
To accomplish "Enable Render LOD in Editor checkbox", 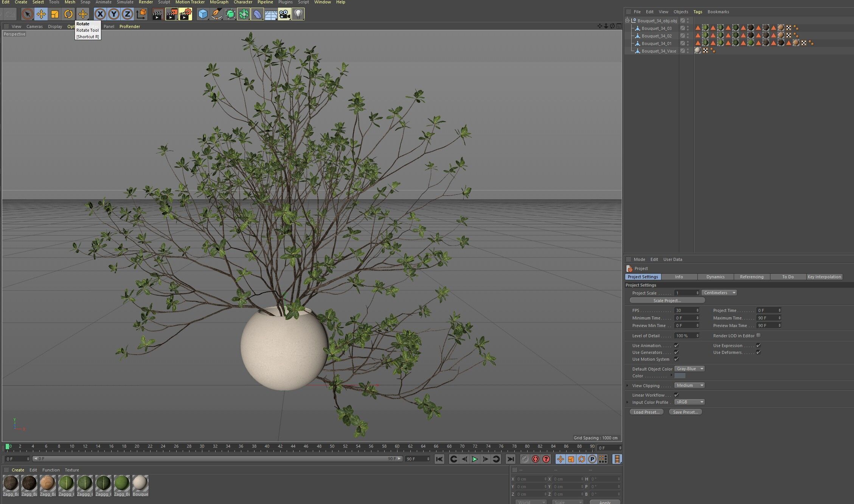I will pos(758,335).
